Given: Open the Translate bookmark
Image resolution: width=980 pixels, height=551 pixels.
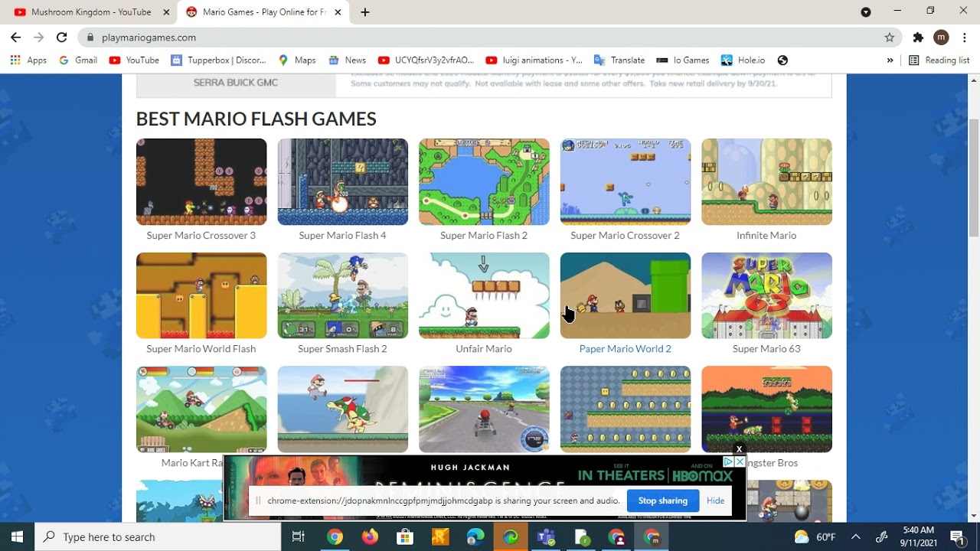Looking at the screenshot, I should (x=619, y=60).
